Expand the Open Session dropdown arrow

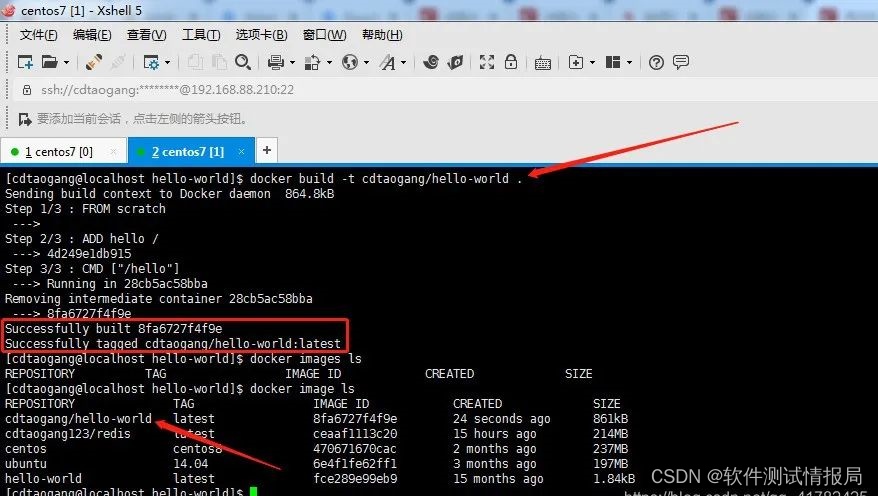coord(66,63)
